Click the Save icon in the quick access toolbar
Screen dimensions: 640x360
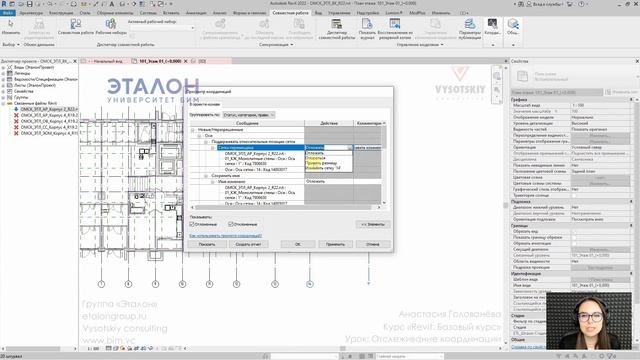29,4
